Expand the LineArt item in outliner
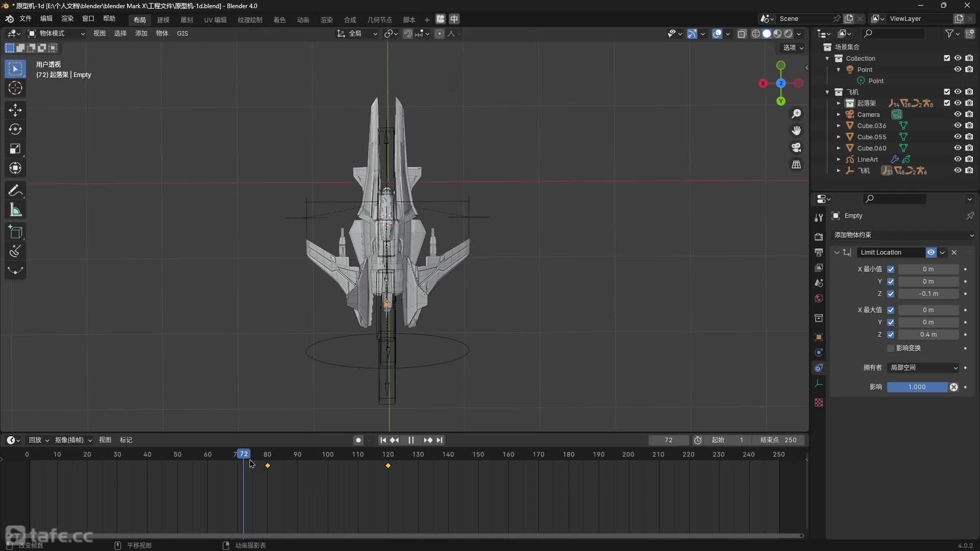The height and width of the screenshot is (551, 980). (838, 160)
